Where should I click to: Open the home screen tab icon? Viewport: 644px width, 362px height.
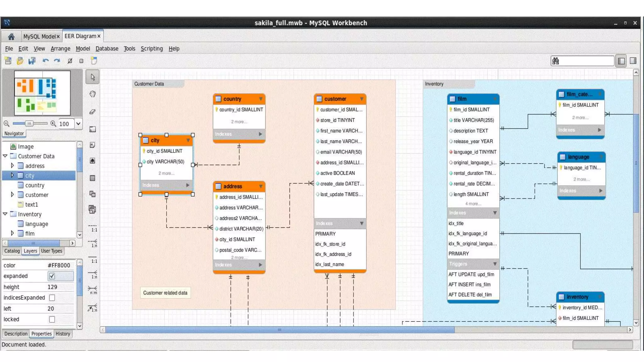(x=11, y=36)
